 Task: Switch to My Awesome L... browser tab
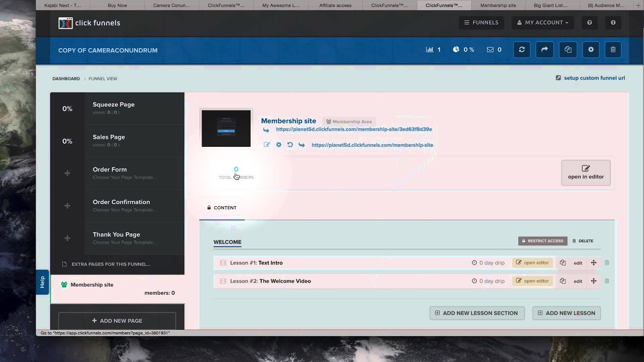click(x=281, y=6)
